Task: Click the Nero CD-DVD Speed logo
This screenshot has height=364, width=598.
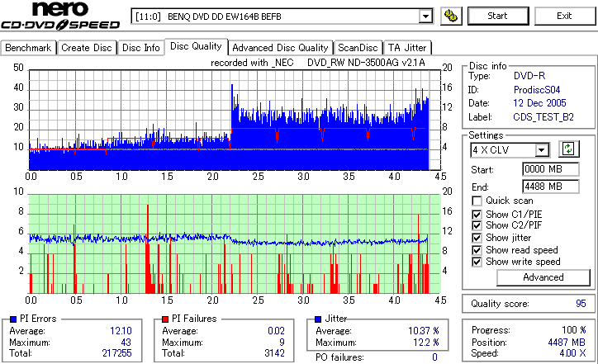Action: 60,16
